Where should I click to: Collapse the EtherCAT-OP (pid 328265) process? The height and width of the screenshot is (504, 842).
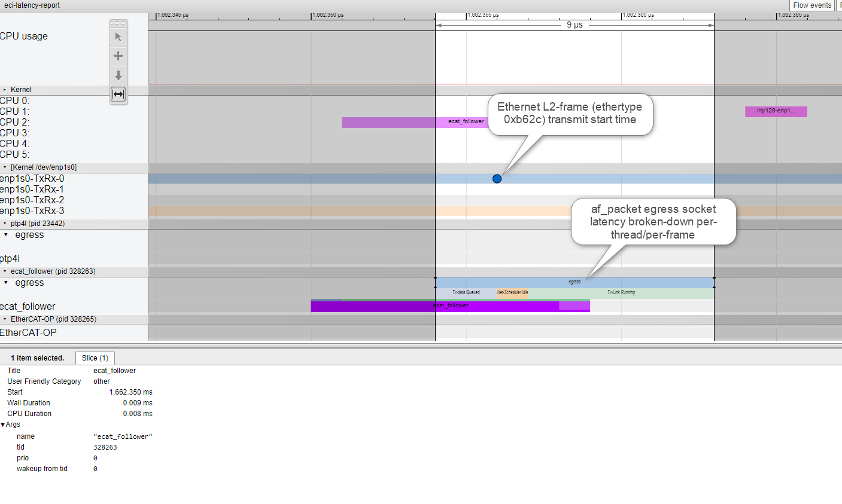click(x=5, y=319)
